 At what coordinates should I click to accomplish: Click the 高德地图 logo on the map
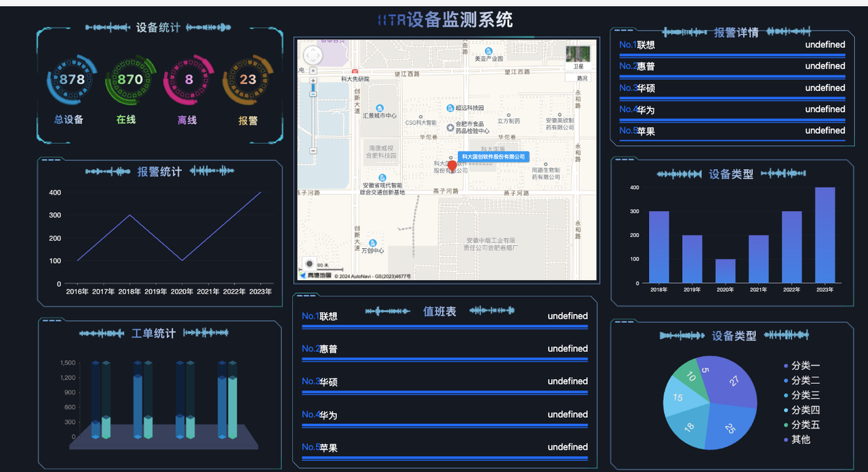315,275
